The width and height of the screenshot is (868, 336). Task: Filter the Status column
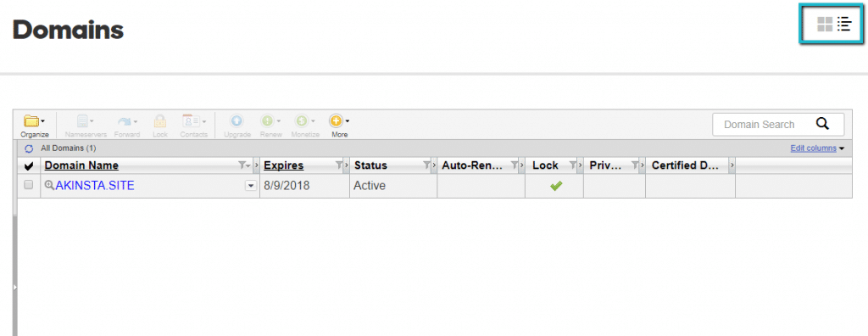click(426, 165)
